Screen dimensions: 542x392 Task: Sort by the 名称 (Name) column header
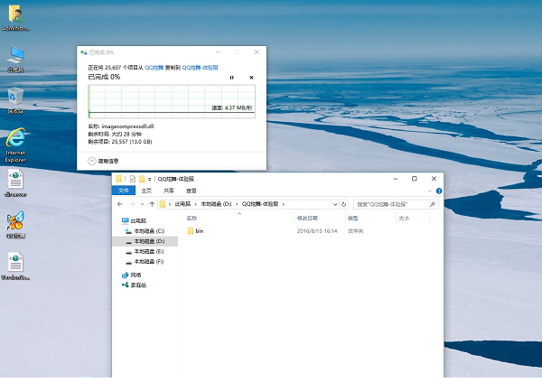(192, 218)
